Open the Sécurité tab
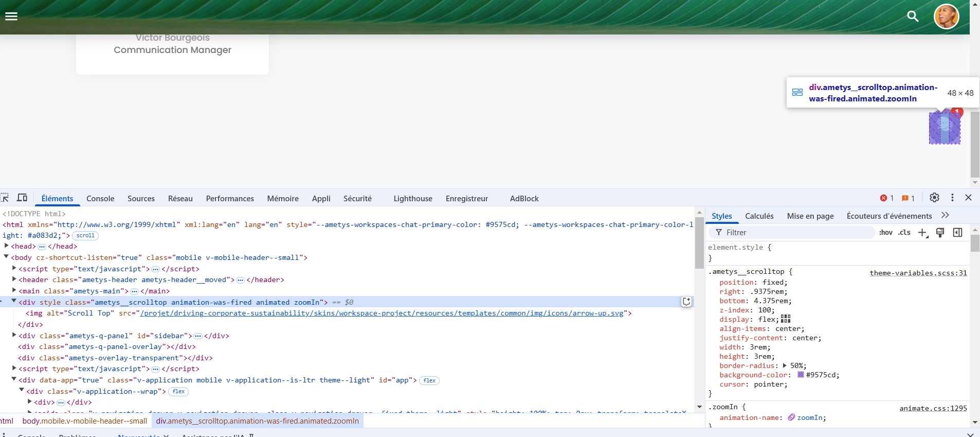Screen dimensions: 980x437 coord(357,199)
